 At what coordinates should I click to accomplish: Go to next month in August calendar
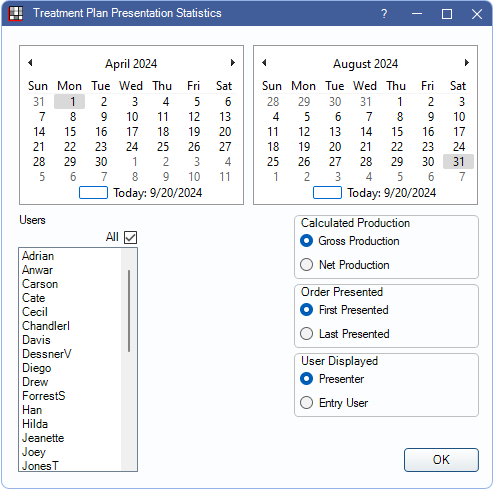(467, 62)
